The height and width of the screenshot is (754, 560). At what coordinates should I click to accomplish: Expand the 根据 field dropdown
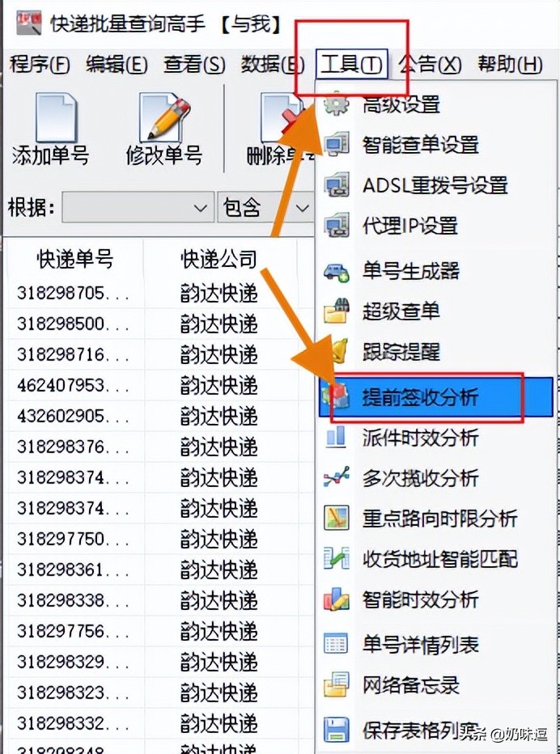click(138, 208)
